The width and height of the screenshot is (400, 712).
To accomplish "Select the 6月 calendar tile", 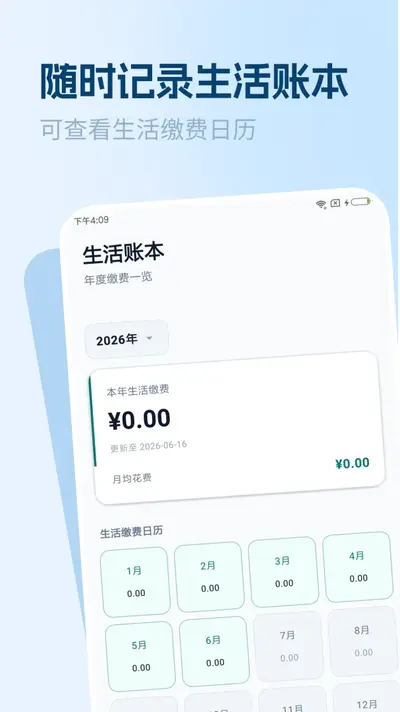I will click(214, 651).
